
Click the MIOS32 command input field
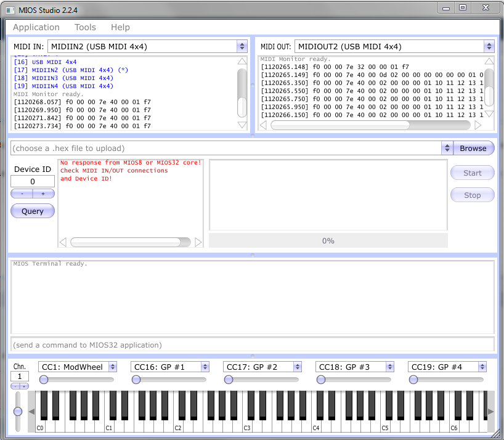pos(252,345)
